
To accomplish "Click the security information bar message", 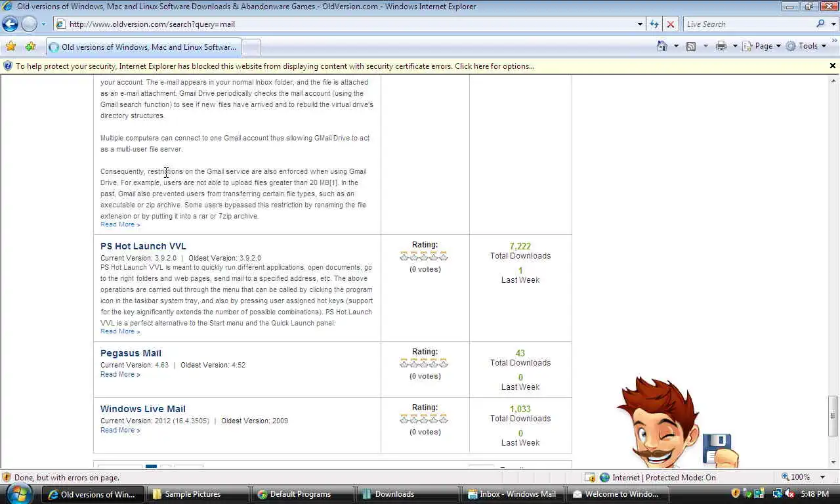I will tap(275, 66).
